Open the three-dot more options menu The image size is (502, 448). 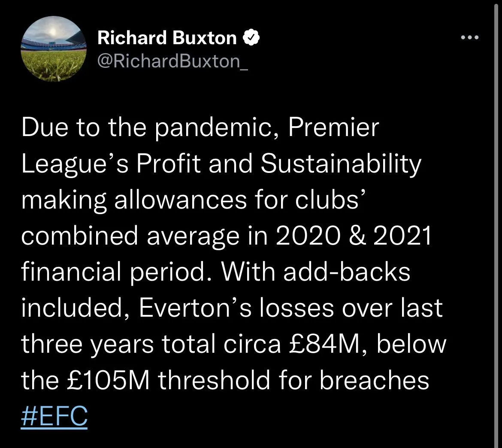(x=469, y=38)
